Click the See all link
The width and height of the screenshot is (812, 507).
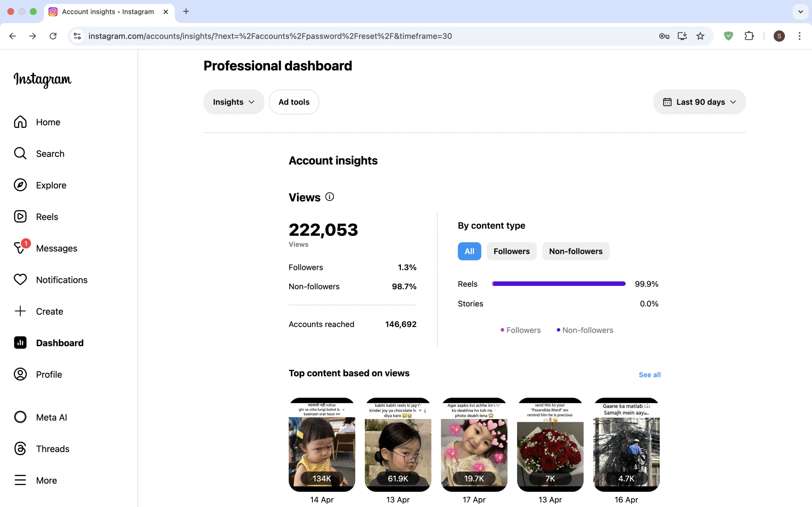pos(649,375)
